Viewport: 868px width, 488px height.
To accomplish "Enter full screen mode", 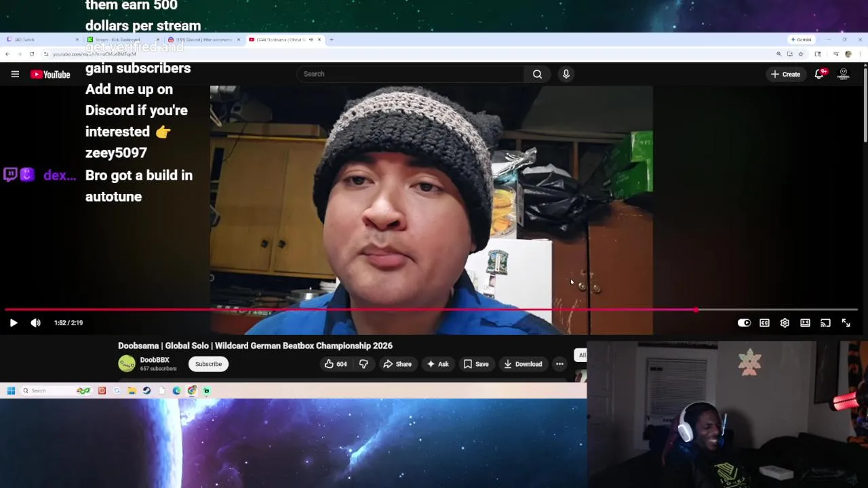I will coord(846,323).
